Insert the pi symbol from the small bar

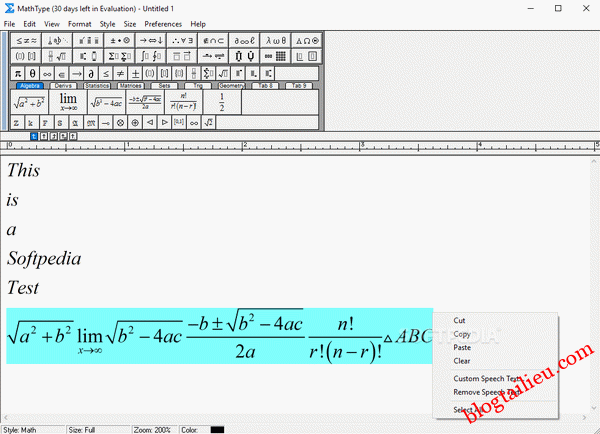[x=18, y=73]
